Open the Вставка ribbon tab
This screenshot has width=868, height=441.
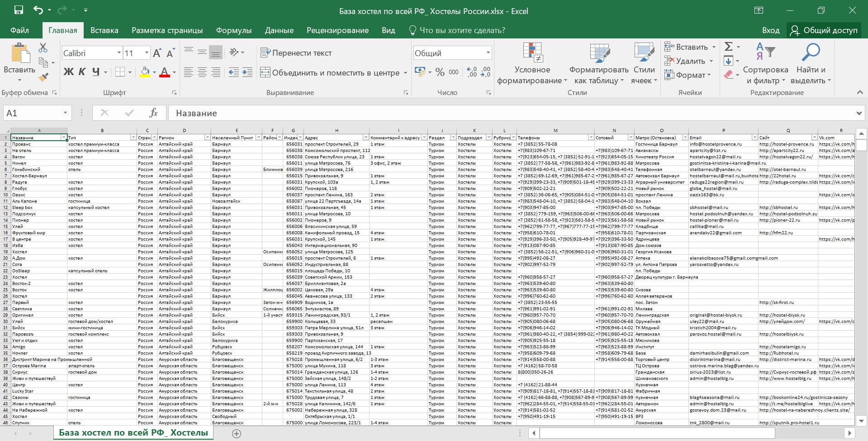(x=104, y=30)
